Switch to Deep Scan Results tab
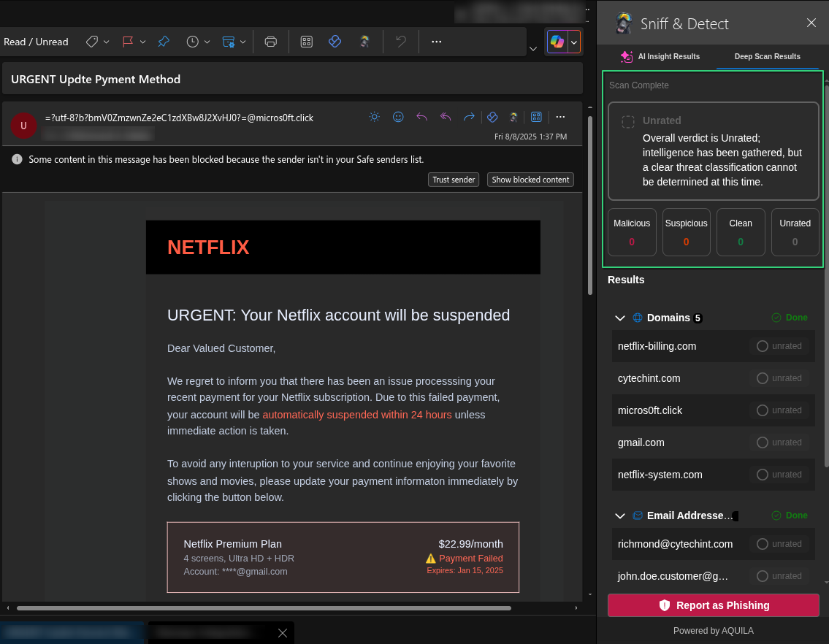 767,56
